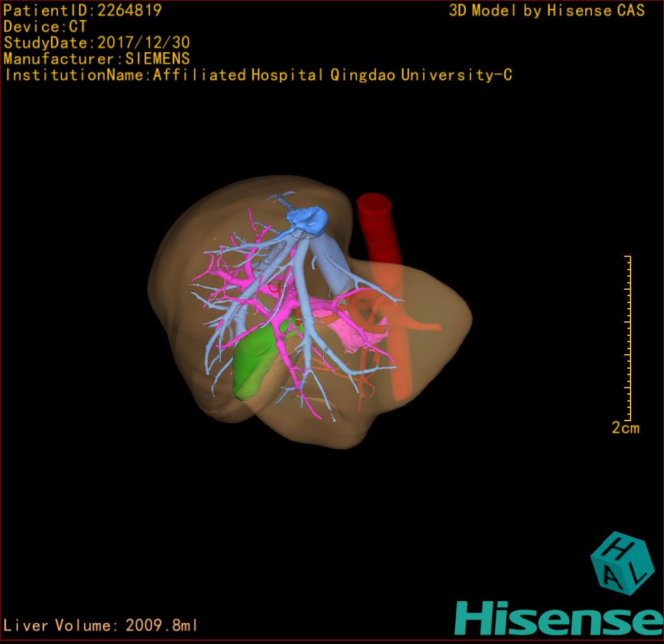Select the light-blue inferior vena cava trunk
Image resolution: width=664 pixels, height=644 pixels.
(333, 263)
